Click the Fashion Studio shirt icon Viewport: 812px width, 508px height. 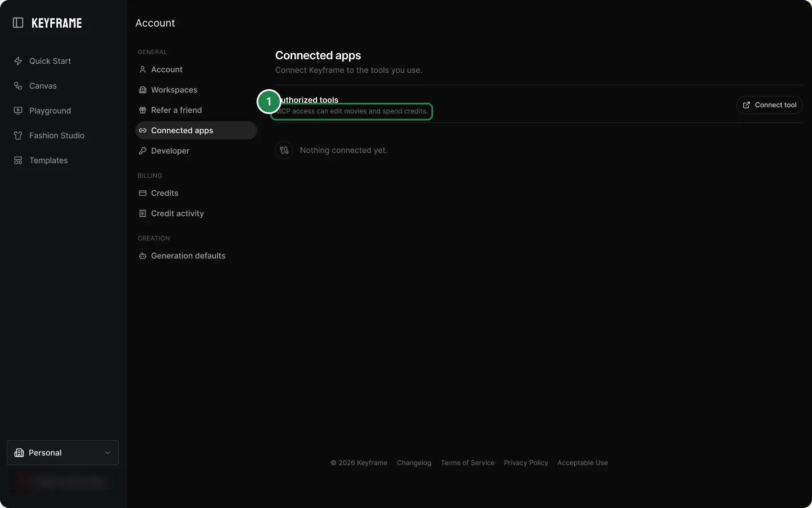(18, 135)
